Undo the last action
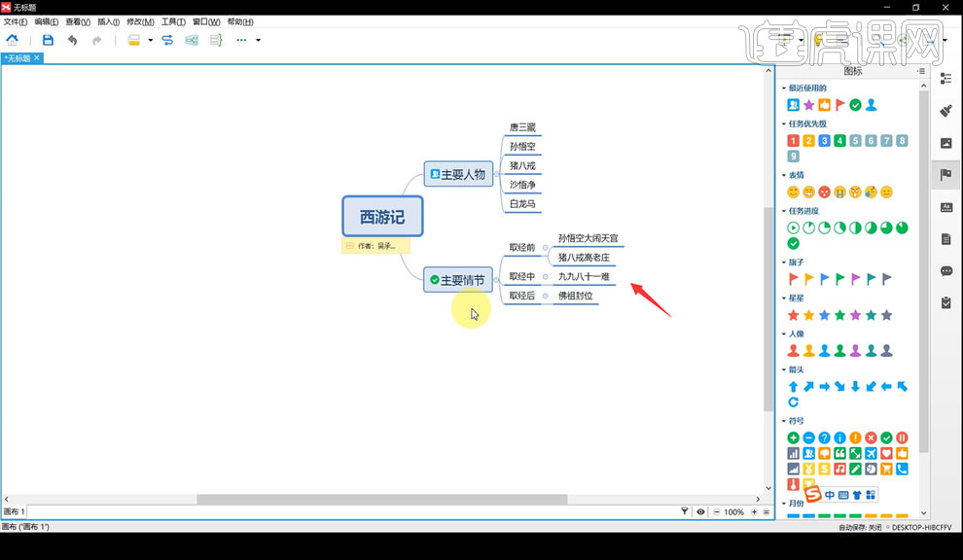 [x=73, y=40]
